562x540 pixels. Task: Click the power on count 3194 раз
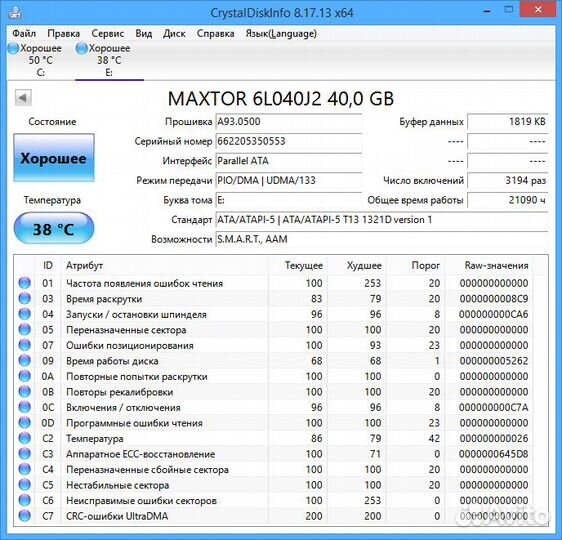508,180
